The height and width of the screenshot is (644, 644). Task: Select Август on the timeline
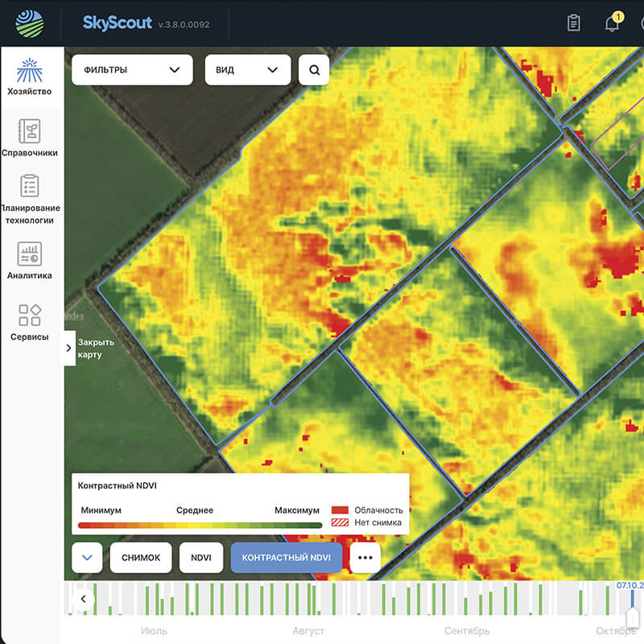tap(308, 631)
